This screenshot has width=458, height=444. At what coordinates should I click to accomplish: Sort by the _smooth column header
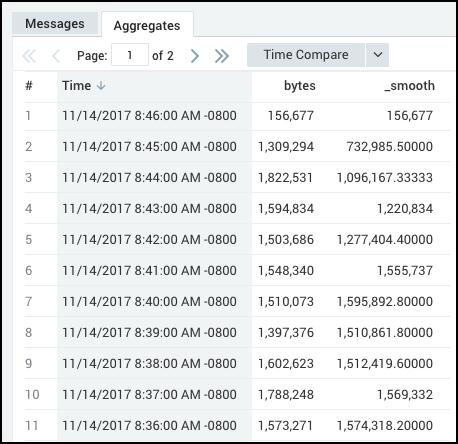(409, 86)
